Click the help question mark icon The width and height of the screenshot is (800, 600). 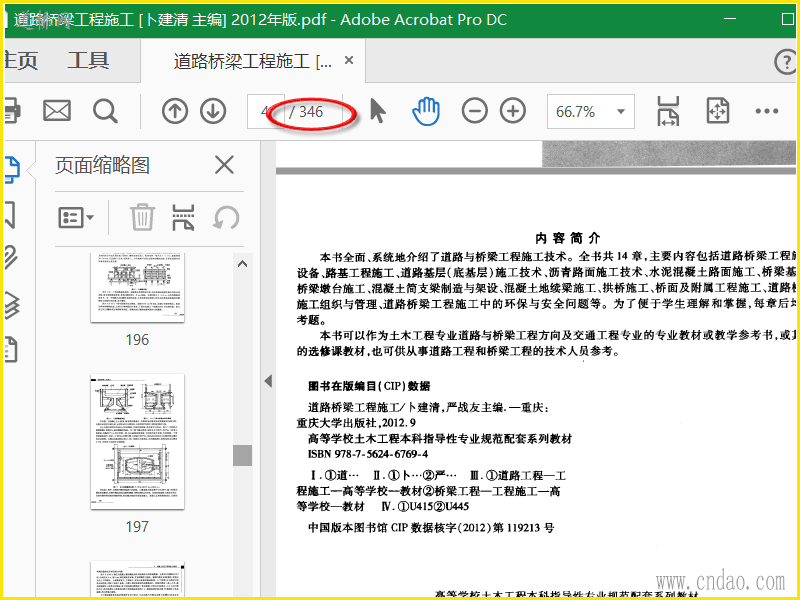coord(785,62)
